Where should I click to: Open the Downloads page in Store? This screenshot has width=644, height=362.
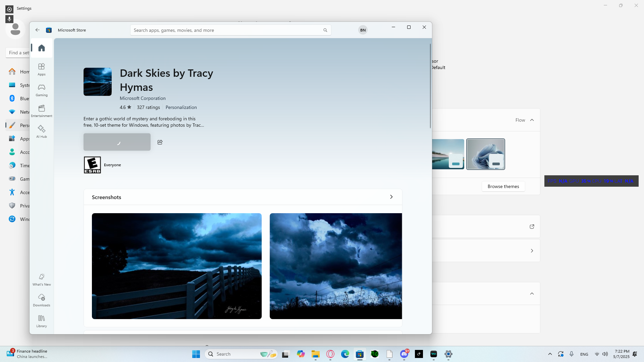[x=42, y=300]
